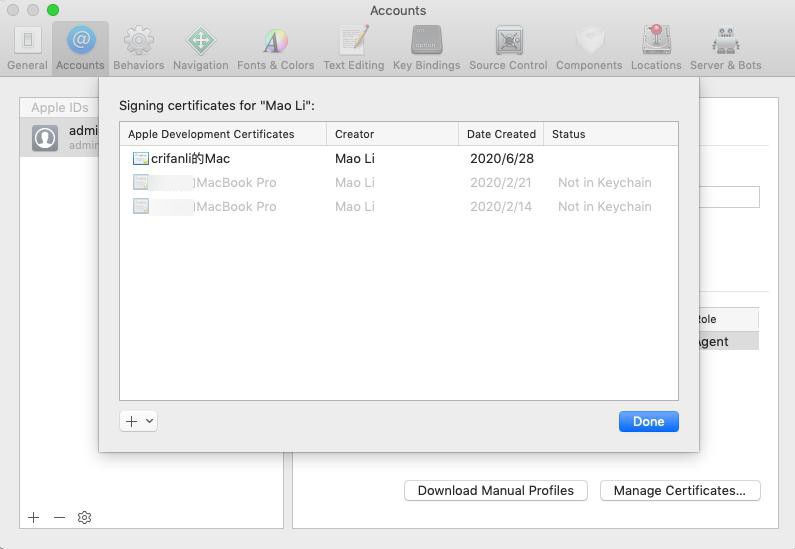Open the Key Bindings preferences
The image size is (795, 549).
click(426, 48)
